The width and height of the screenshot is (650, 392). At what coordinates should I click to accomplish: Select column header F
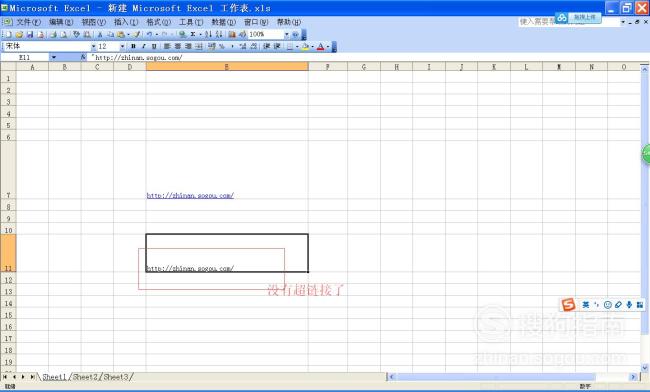click(327, 67)
